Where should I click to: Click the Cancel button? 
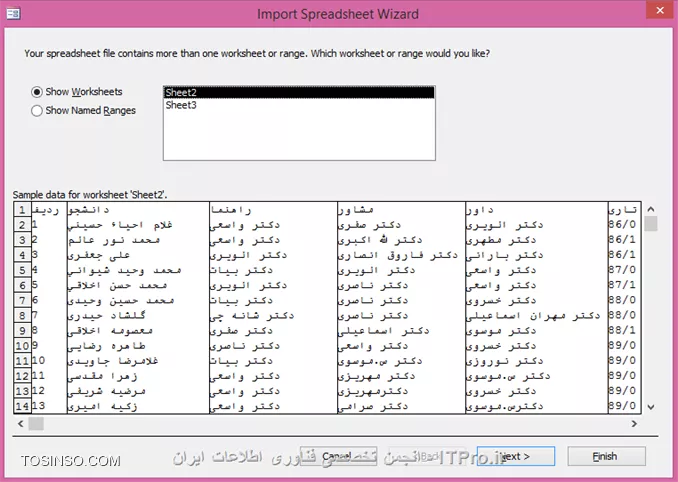[x=338, y=456]
